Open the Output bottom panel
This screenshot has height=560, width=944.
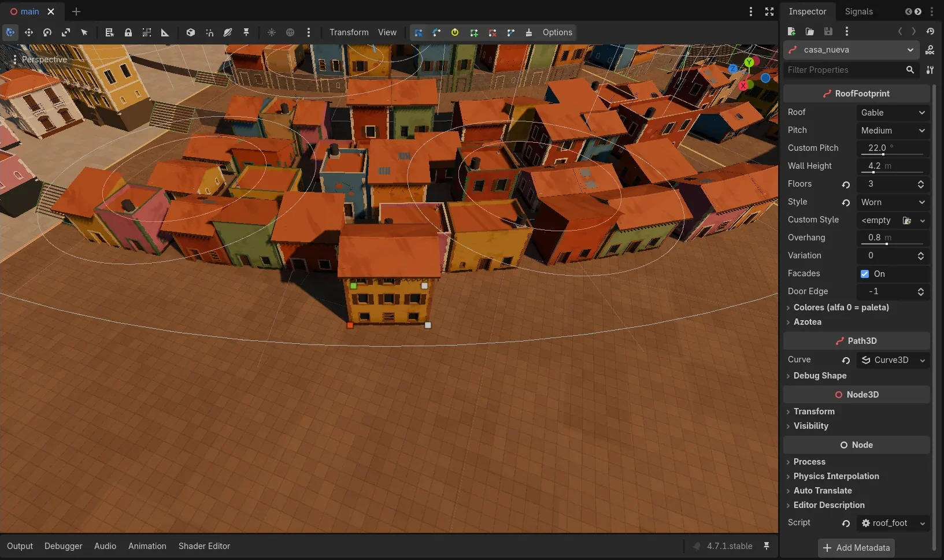(20, 546)
